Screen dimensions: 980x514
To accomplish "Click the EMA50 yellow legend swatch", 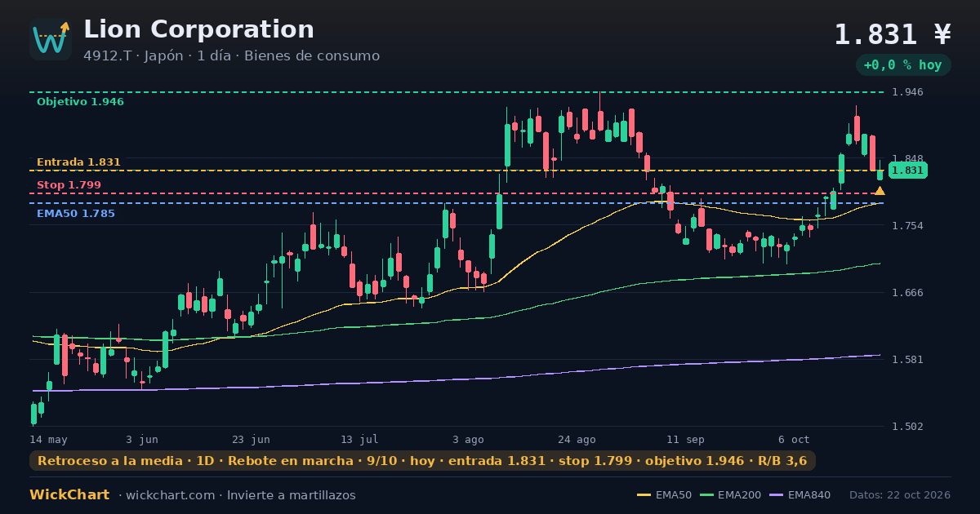I will (644, 495).
